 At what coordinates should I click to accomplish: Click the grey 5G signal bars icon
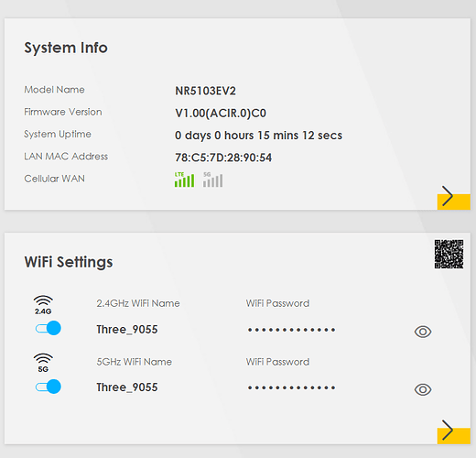click(x=213, y=180)
